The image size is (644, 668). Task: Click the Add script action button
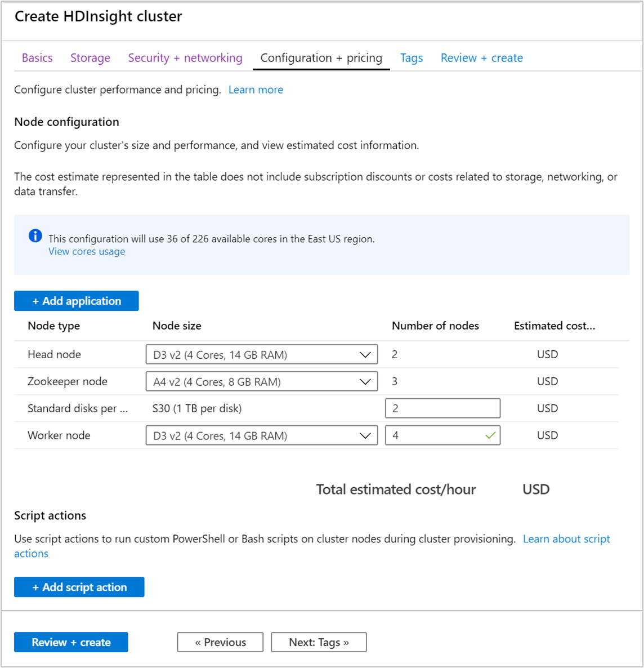coord(79,587)
